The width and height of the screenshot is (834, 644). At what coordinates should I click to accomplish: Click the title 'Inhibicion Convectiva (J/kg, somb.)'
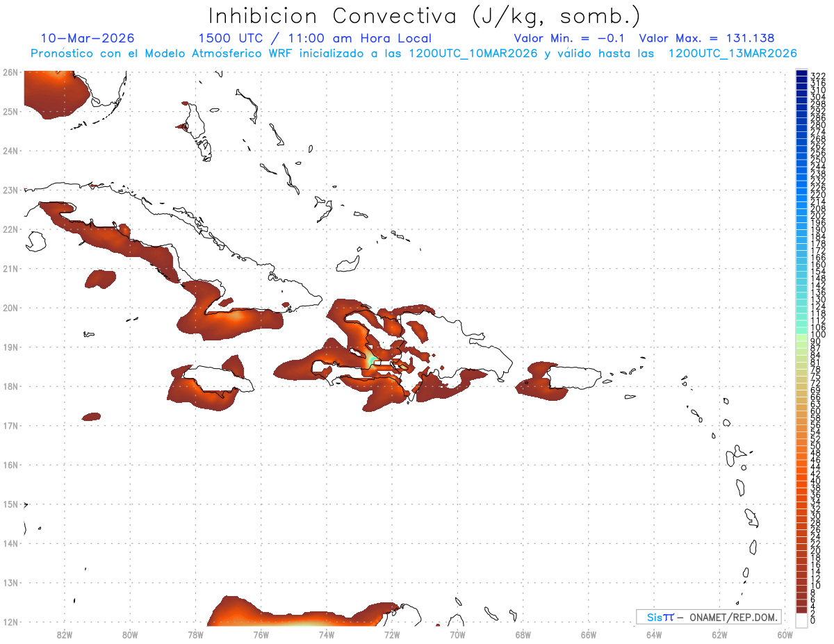[424, 17]
